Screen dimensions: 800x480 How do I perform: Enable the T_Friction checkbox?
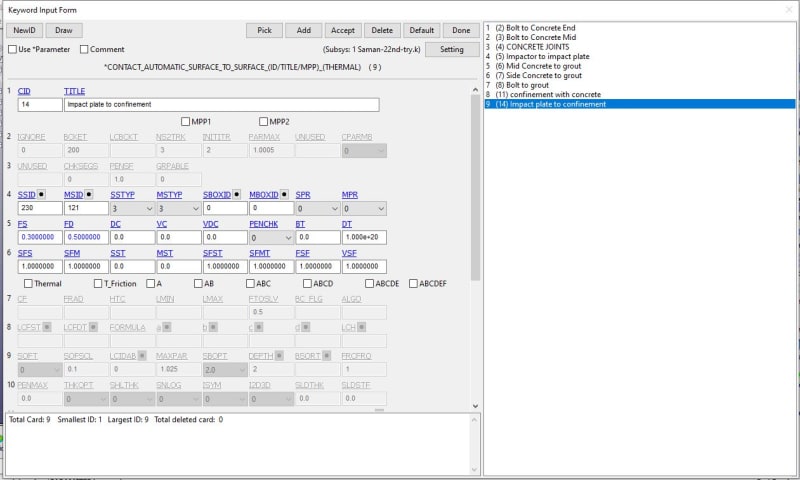[x=98, y=283]
